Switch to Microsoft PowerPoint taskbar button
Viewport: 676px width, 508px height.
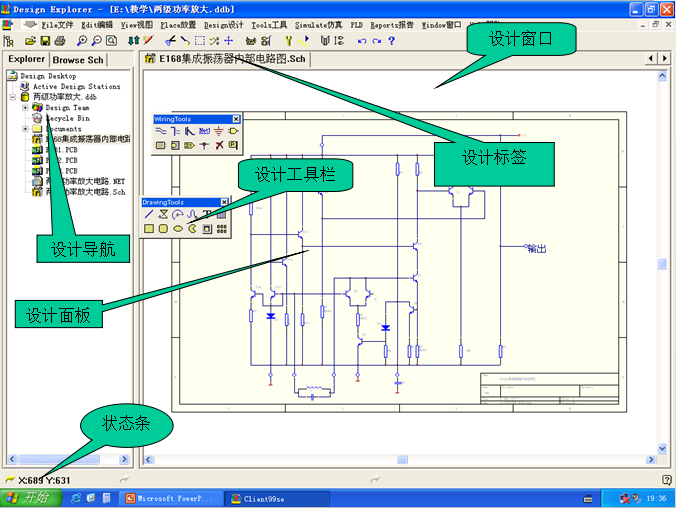[x=171, y=499]
